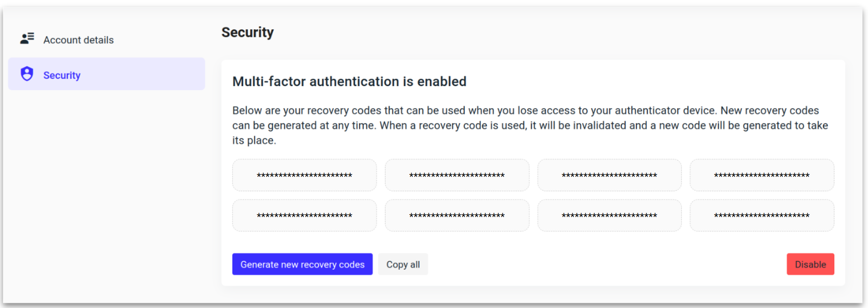This screenshot has width=868, height=308.
Task: Click 'Multi-factor authentication is enabled' heading
Action: coord(349,81)
